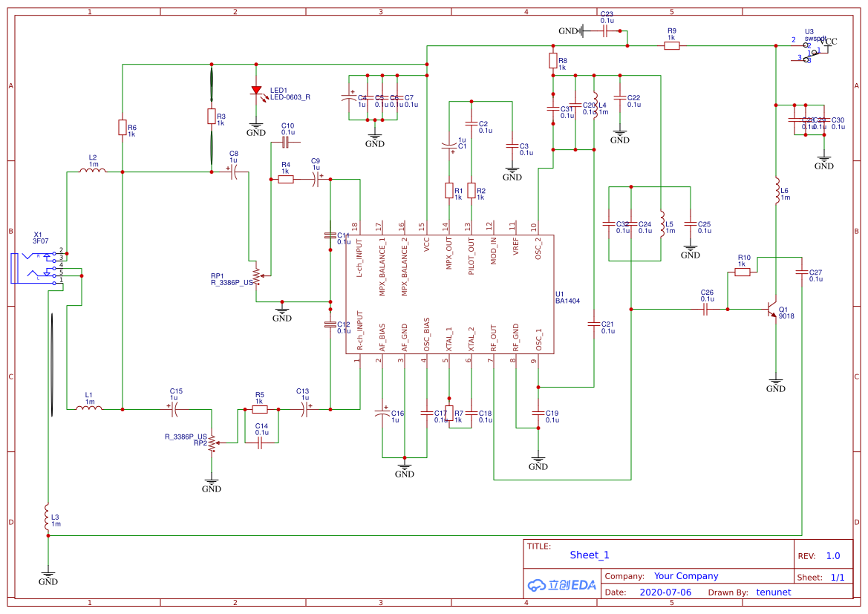868x614 pixels.
Task: Click the EDA logo in title block
Action: (561, 584)
